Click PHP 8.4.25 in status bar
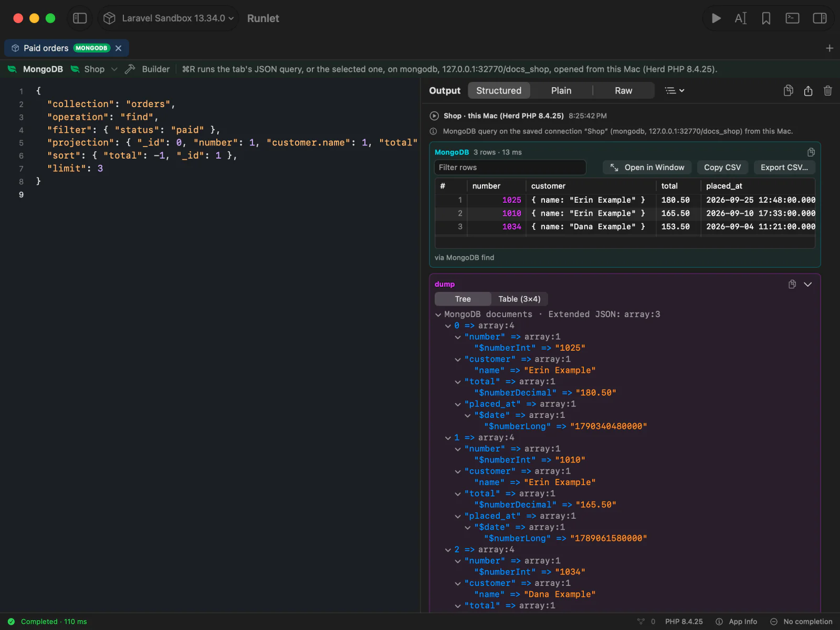The height and width of the screenshot is (630, 840). (x=684, y=622)
